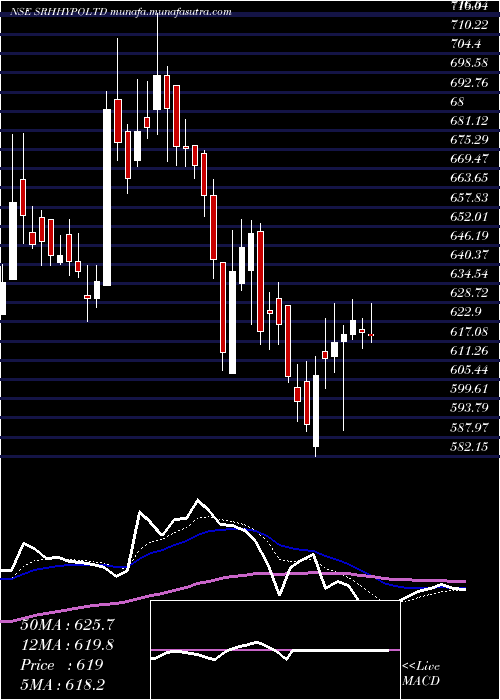Click the 640.37 price axis label
Image resolution: width=500 pixels, height=700 pixels.
coord(469,255)
